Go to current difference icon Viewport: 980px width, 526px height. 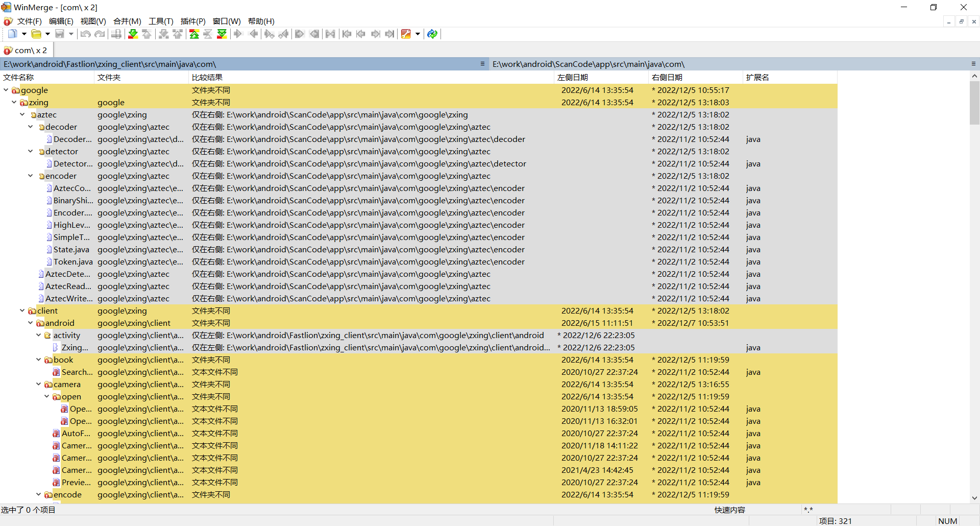click(x=208, y=34)
